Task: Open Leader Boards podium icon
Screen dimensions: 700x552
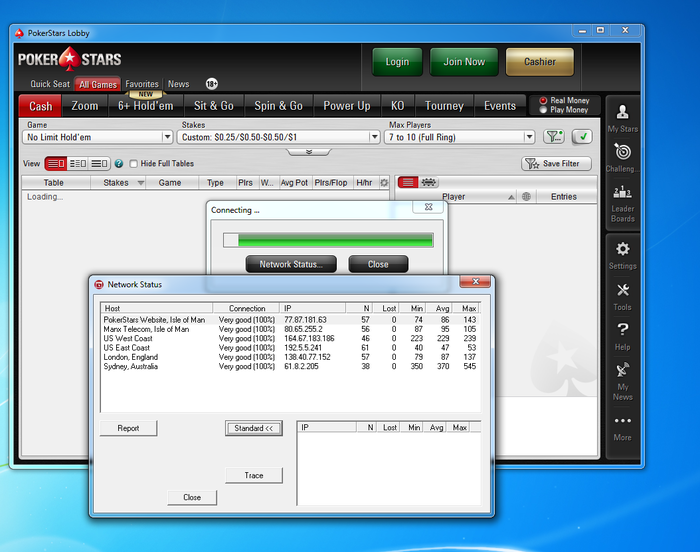Action: point(622,204)
